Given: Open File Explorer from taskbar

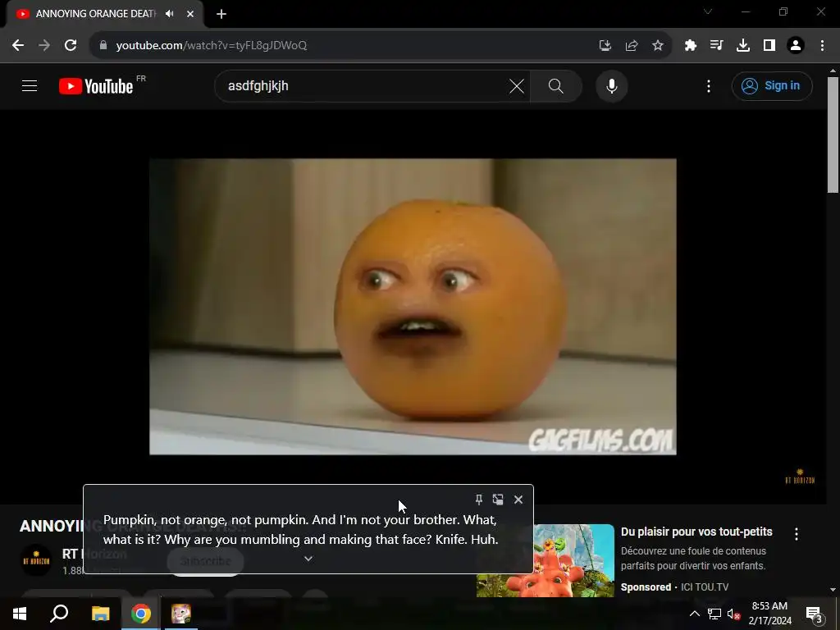Looking at the screenshot, I should click(100, 614).
